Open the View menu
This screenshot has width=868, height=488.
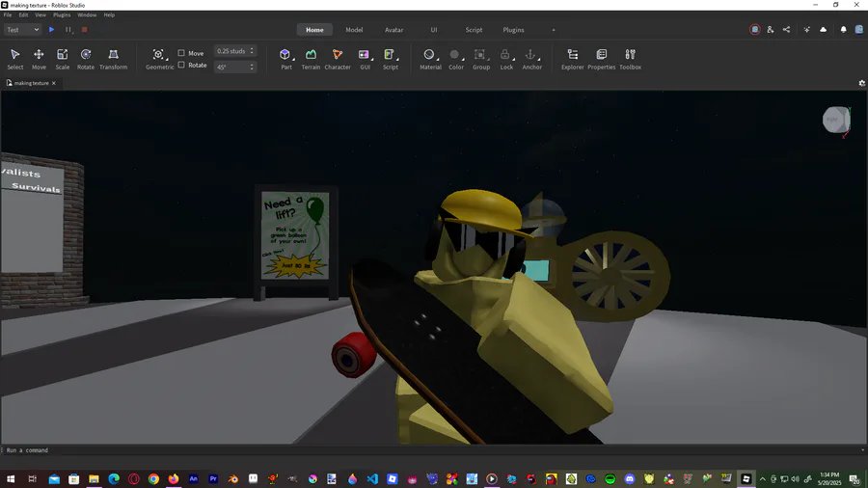coord(41,14)
